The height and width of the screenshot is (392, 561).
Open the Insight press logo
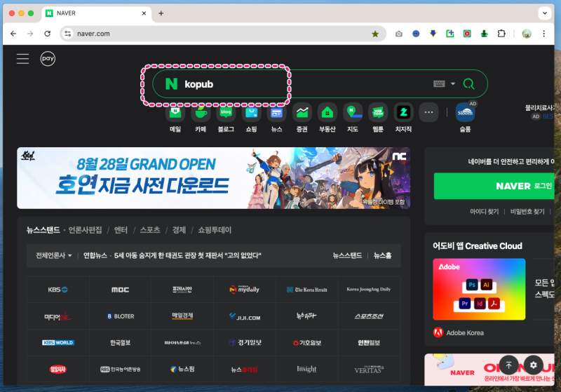pyautogui.click(x=307, y=369)
